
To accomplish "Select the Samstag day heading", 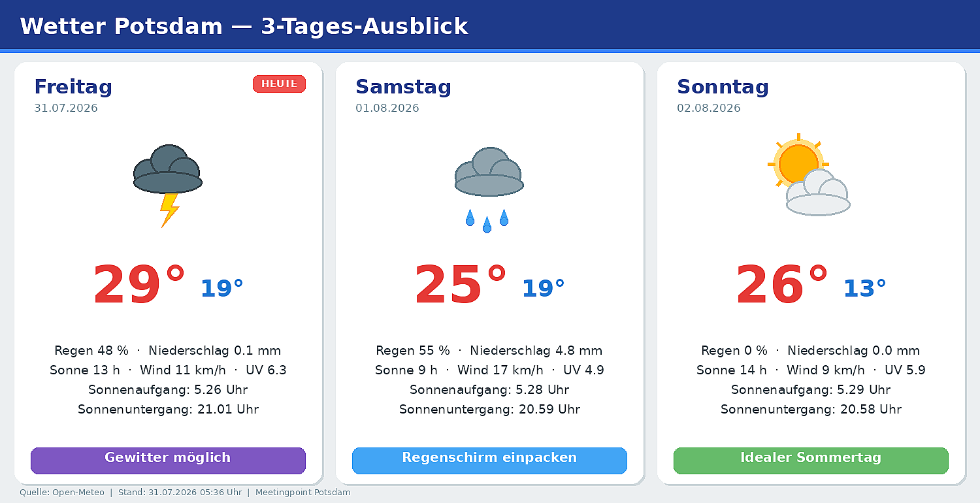I will 403,87.
